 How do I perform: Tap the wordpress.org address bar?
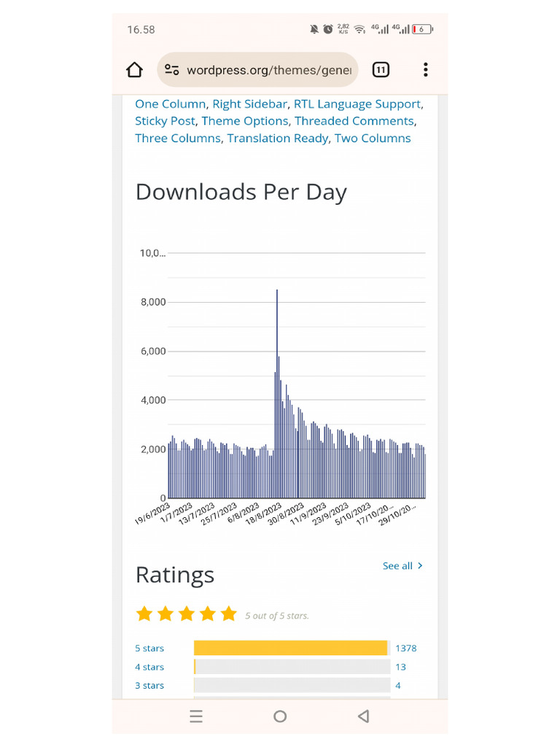[x=268, y=70]
